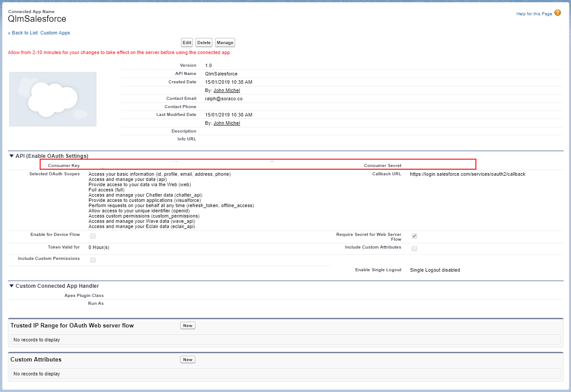This screenshot has height=392, width=571.
Task: Click the Apex Plugin Class label
Action: click(x=84, y=296)
